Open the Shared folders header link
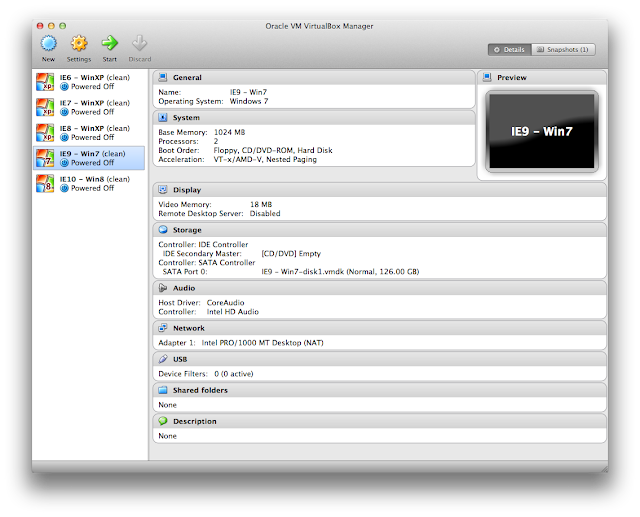This screenshot has width=640, height=517. click(x=200, y=390)
